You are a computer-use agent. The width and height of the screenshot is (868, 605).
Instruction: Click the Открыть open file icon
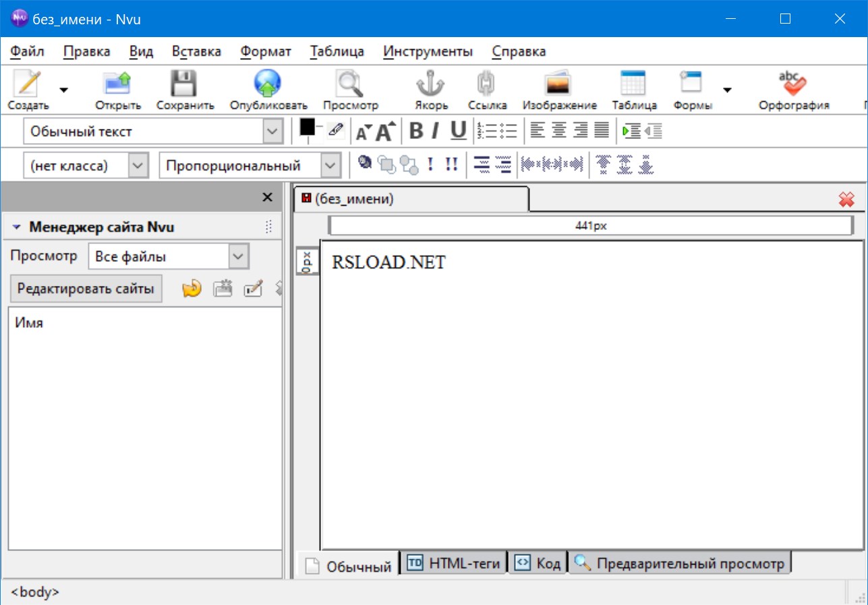[x=118, y=89]
